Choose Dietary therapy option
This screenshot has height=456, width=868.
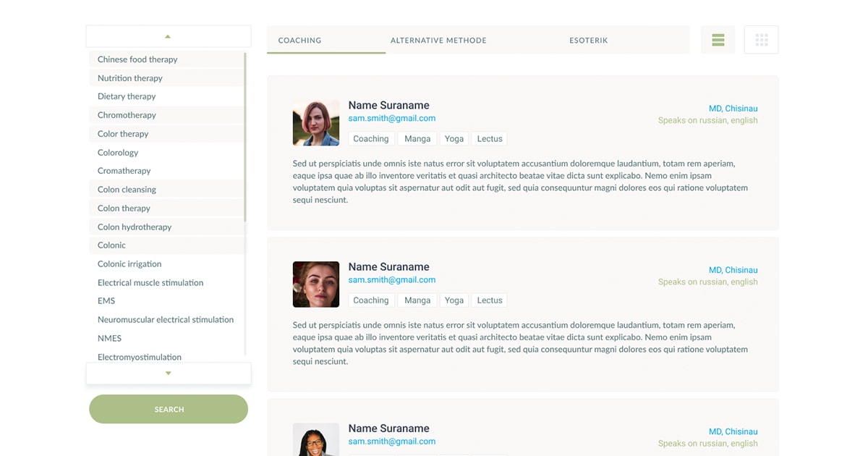[x=166, y=96]
